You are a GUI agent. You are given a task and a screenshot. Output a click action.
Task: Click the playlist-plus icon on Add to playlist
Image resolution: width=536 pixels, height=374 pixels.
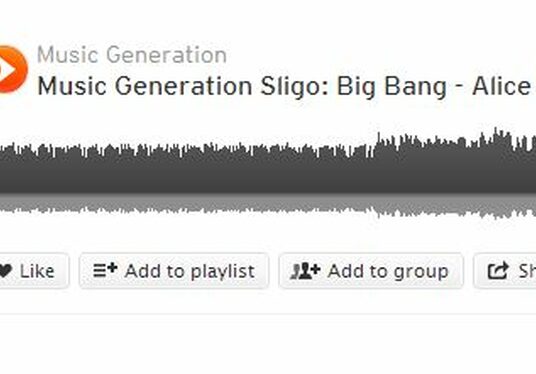click(105, 270)
